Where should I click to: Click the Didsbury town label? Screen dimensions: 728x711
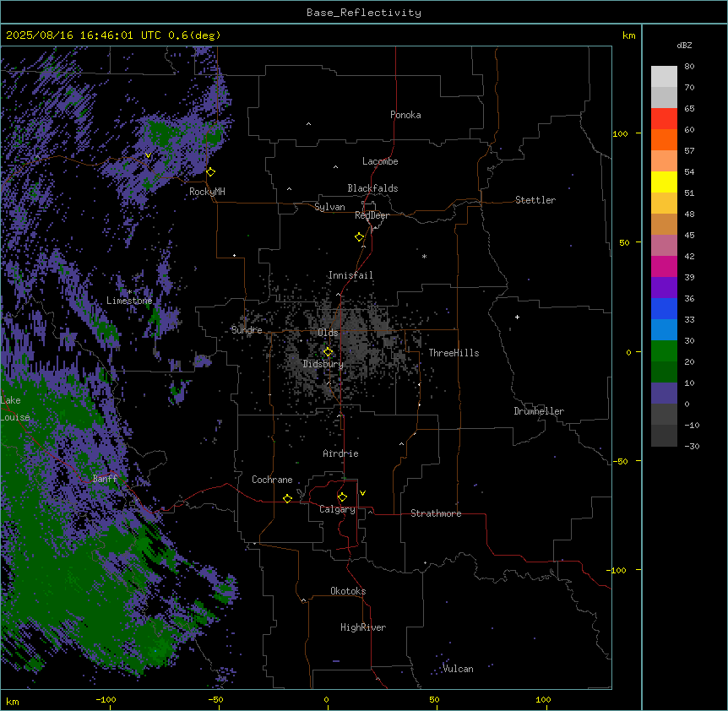point(323,364)
